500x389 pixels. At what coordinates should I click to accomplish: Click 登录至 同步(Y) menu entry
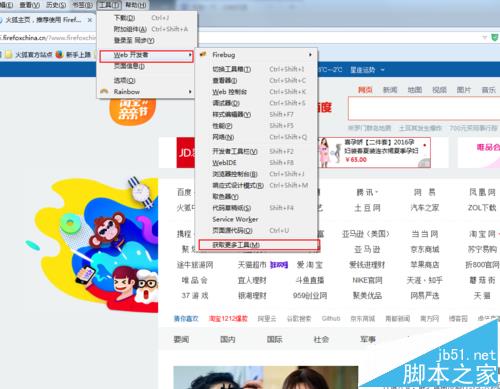point(147,40)
